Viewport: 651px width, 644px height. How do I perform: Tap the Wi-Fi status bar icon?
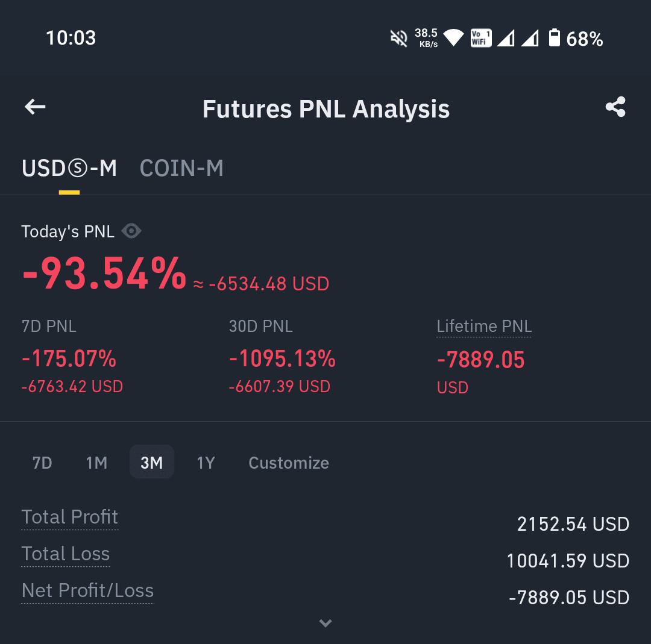(x=453, y=38)
